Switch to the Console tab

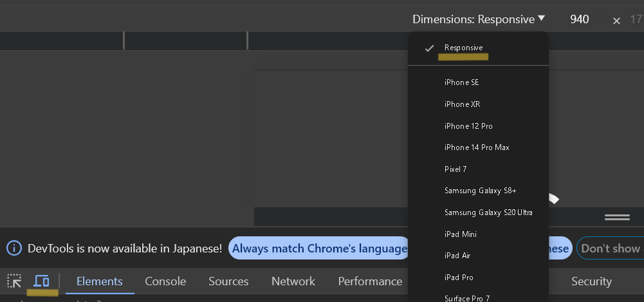(165, 281)
